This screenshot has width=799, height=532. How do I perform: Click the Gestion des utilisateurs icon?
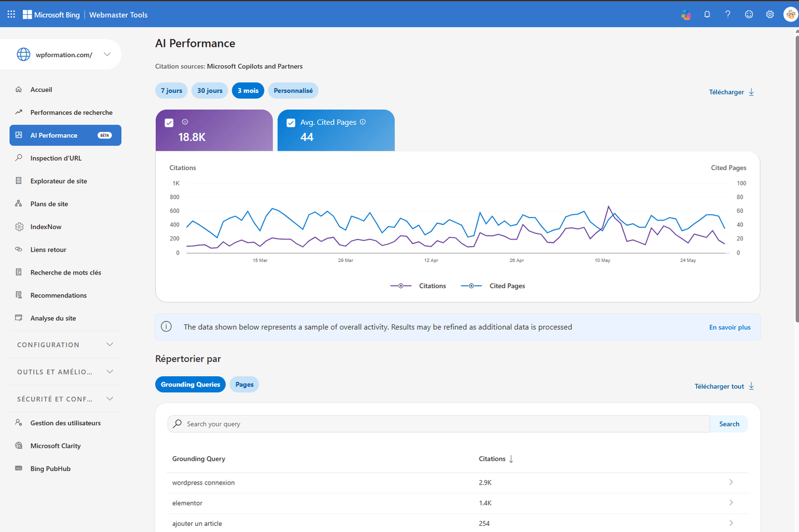click(x=19, y=423)
